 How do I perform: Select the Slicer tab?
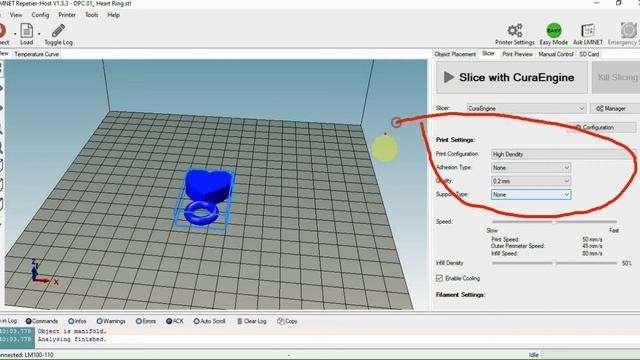click(488, 53)
